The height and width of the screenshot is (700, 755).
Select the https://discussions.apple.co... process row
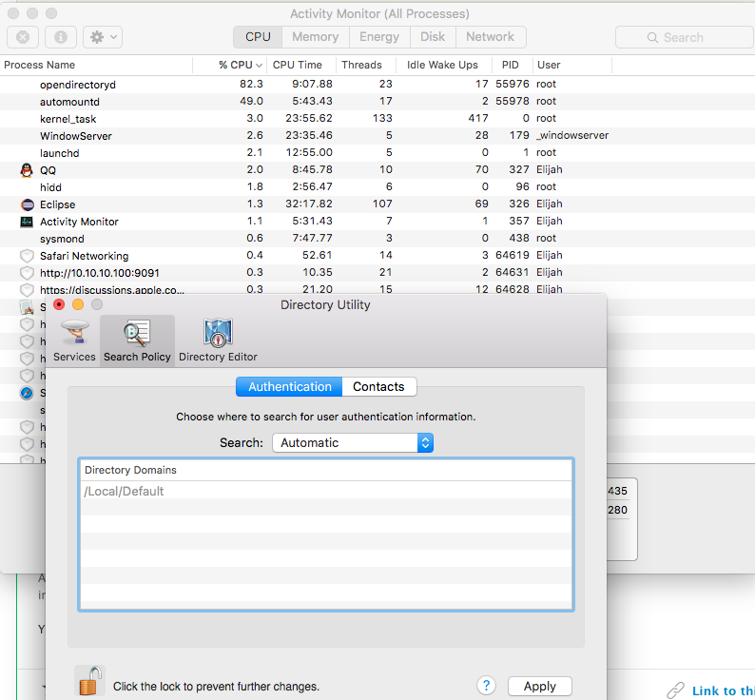377,289
